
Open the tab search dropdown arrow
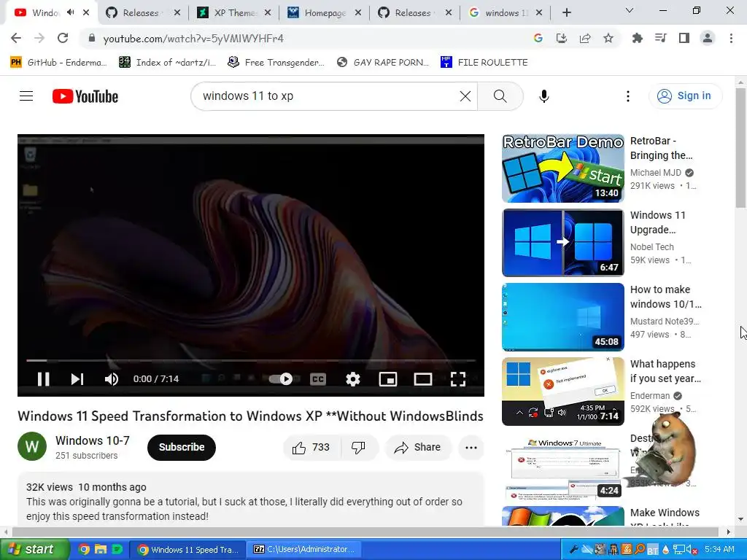(630, 10)
